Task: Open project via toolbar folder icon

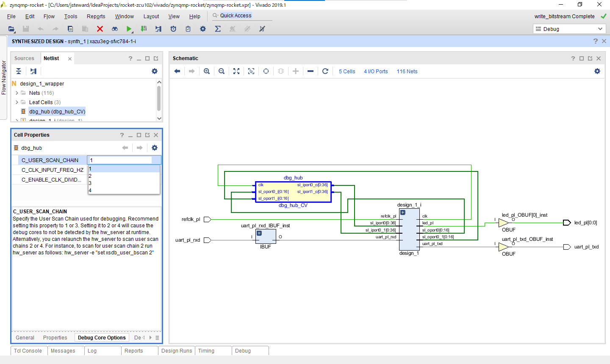Action: tap(11, 29)
